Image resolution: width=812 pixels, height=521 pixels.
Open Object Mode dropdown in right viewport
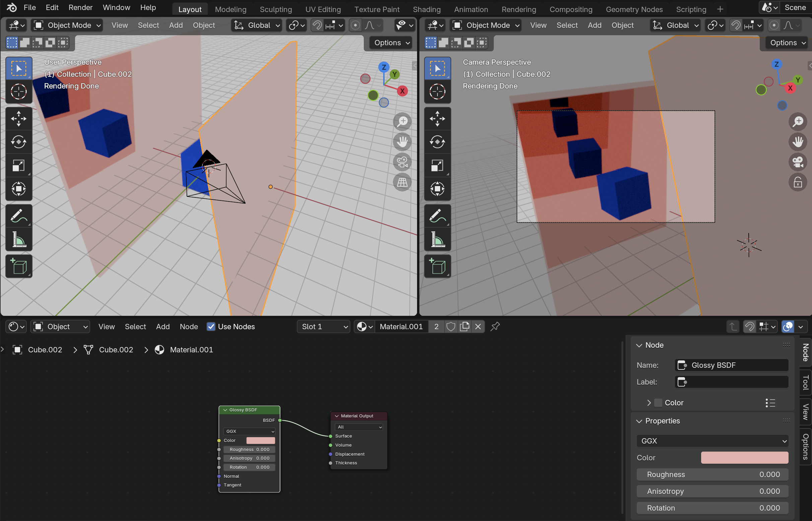pyautogui.click(x=486, y=25)
